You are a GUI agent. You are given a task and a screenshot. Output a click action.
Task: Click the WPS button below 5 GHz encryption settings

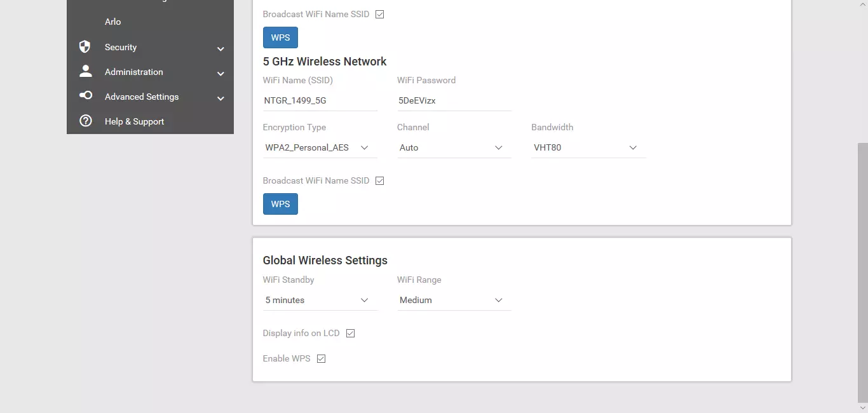pos(280,204)
